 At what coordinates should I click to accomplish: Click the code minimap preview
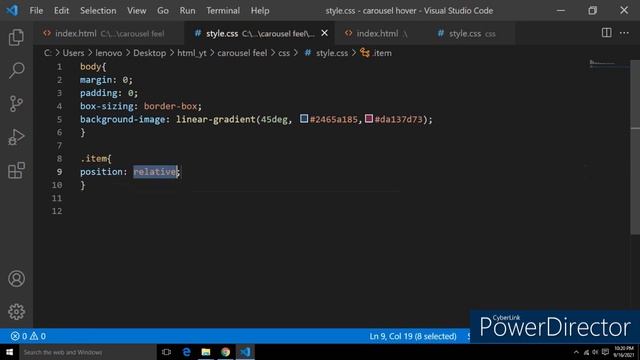pos(602,63)
